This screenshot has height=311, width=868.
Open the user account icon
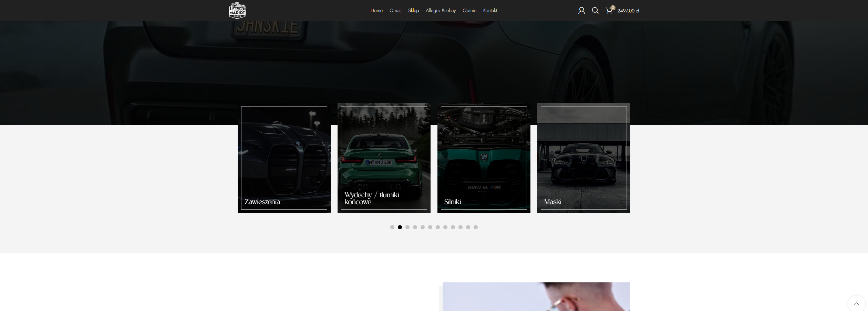581,11
